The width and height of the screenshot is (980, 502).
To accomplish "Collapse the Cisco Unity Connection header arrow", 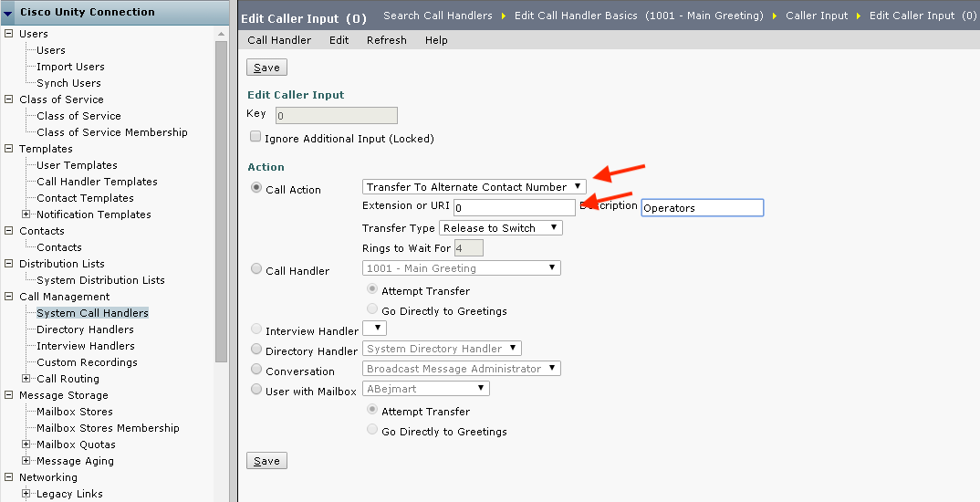I will point(8,13).
